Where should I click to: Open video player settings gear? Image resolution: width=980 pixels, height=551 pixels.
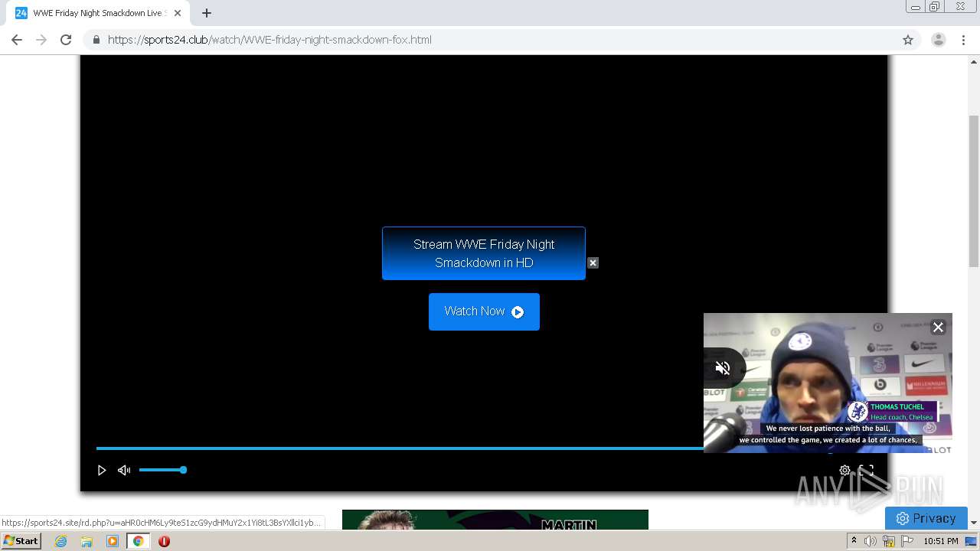pyautogui.click(x=844, y=471)
